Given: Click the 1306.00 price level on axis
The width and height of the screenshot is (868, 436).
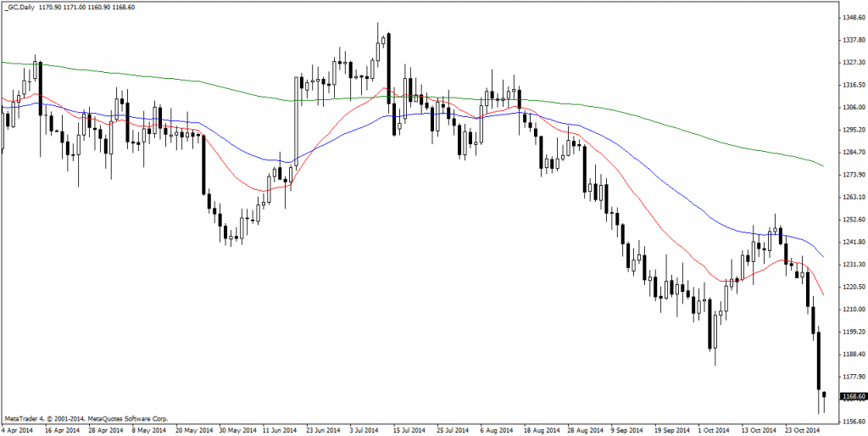Looking at the screenshot, I should pos(852,108).
